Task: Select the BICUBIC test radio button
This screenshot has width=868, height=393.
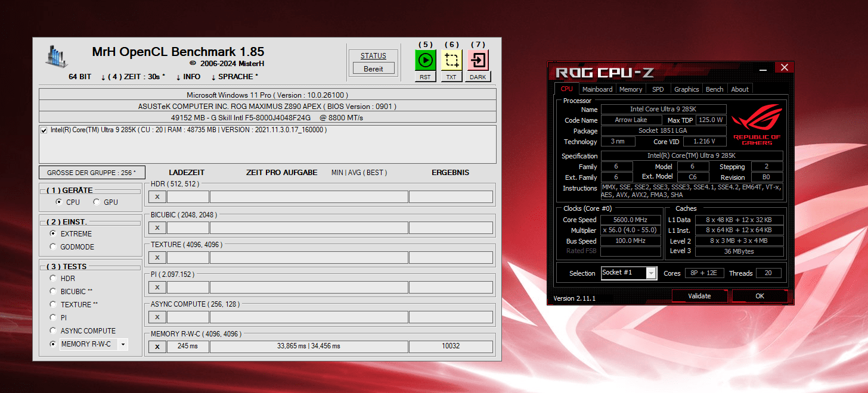Action: 53,291
